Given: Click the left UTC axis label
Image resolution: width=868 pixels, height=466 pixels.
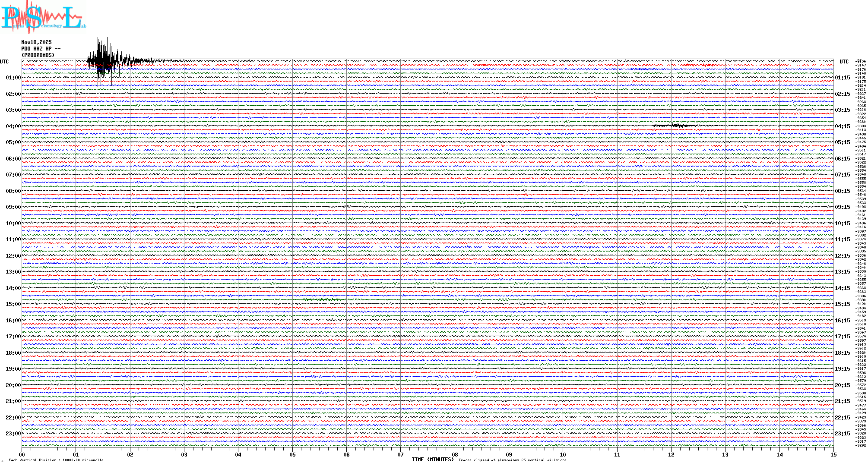Looking at the screenshot, I should [x=4, y=62].
